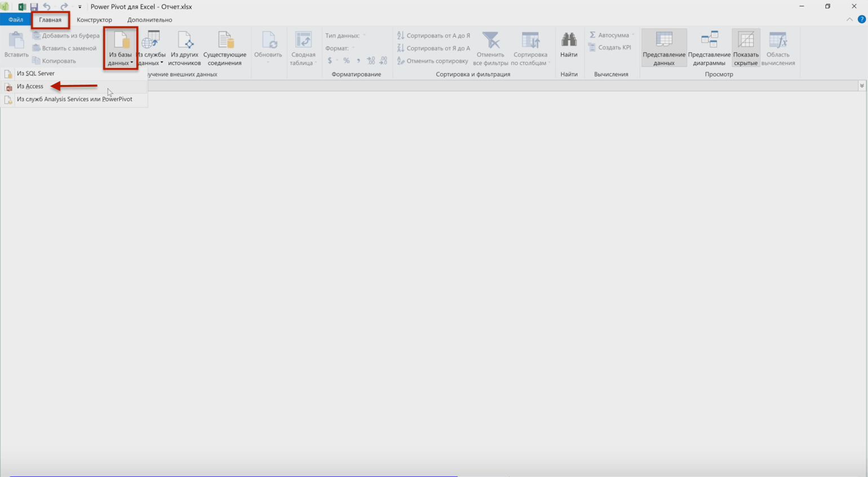868x477 pixels.
Task: Toggle Область вычисления
Action: click(778, 48)
